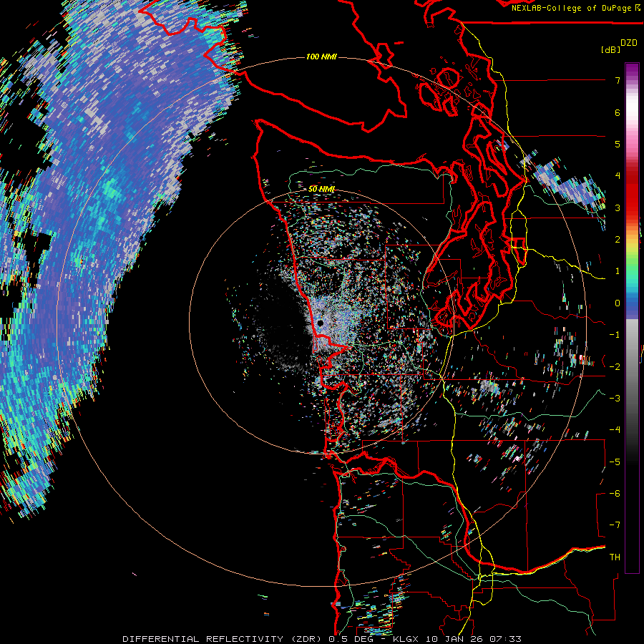Click the -2 value on the color scale

(x=615, y=367)
